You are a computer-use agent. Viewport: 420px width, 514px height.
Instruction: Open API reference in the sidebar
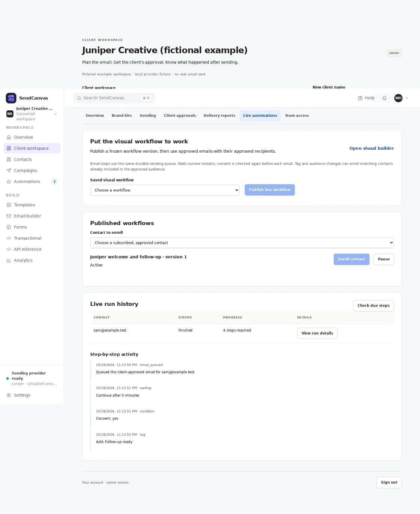pos(32,249)
